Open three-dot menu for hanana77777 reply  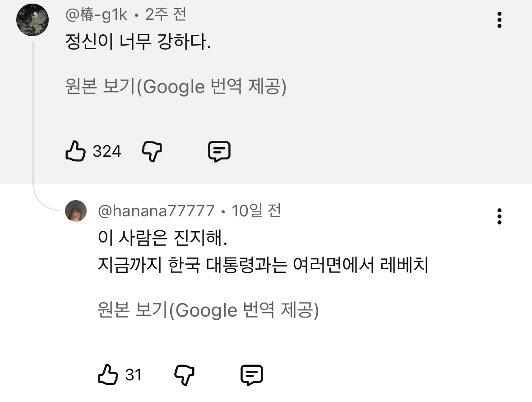pos(499,216)
